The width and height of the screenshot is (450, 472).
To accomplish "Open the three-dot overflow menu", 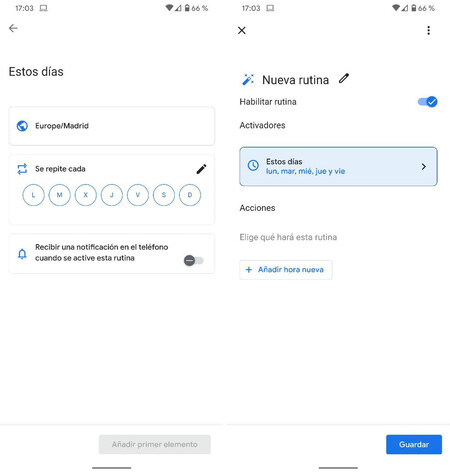I will [x=428, y=30].
